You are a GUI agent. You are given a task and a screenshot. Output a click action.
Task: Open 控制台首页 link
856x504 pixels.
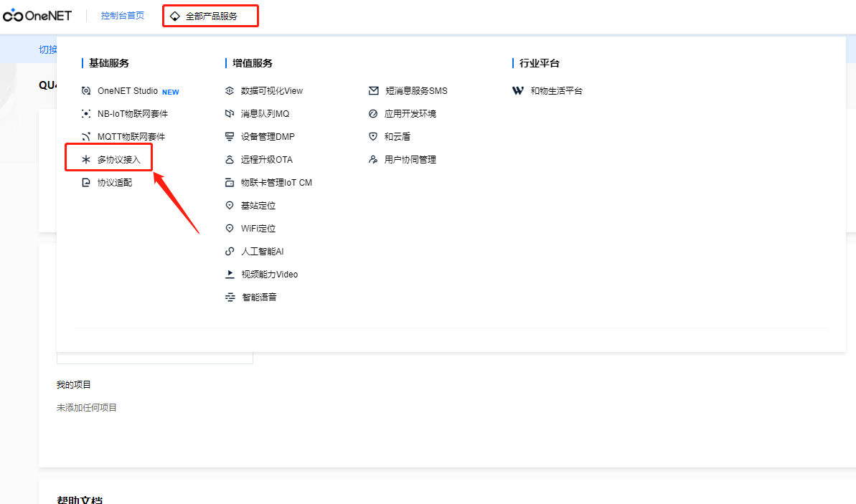(123, 16)
